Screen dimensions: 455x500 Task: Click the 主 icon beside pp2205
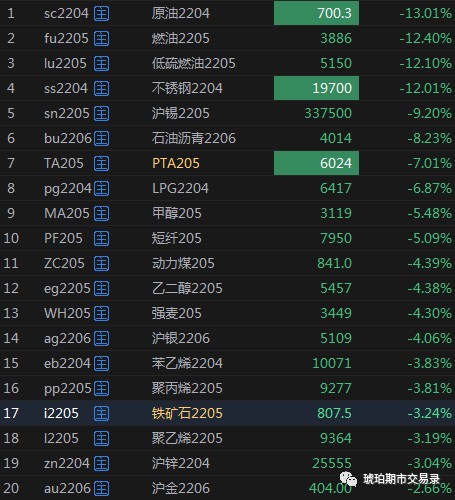click(101, 389)
